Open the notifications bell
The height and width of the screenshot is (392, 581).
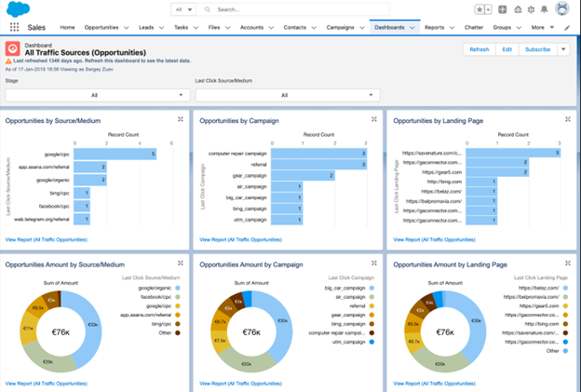tap(544, 9)
